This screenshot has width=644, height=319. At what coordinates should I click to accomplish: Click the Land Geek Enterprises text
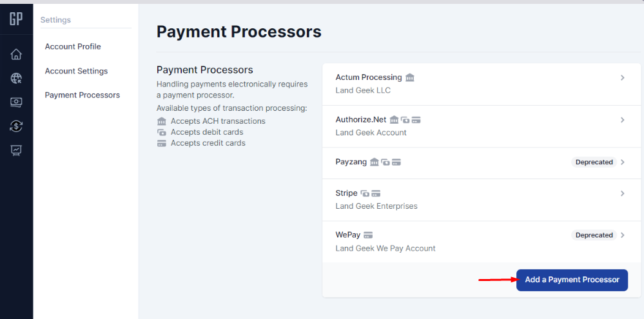click(x=376, y=206)
